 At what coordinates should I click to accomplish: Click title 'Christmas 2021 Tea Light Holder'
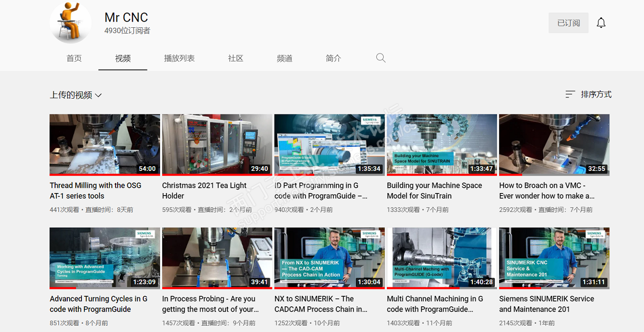pos(204,191)
